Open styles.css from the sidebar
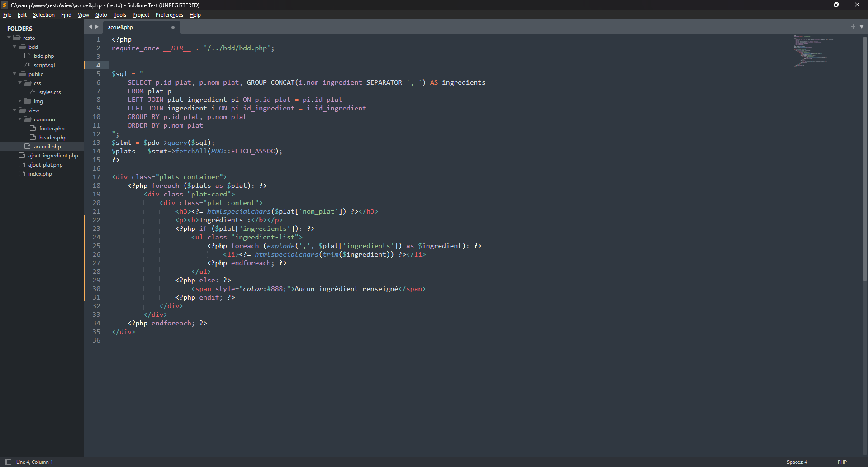 (50, 92)
